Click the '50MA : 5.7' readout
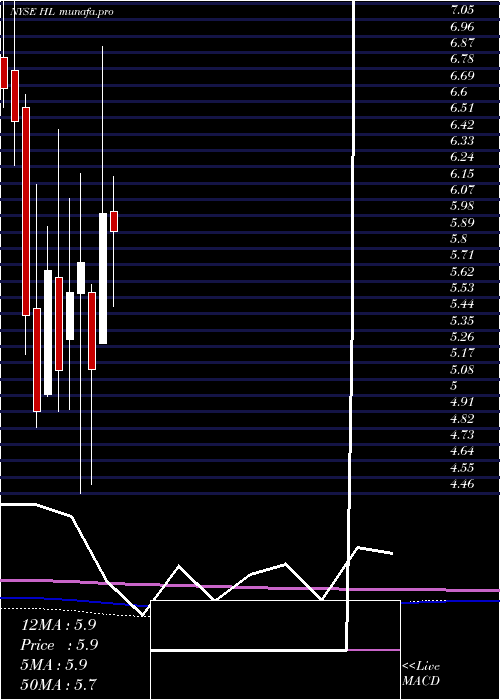500x700 pixels. tap(58, 684)
